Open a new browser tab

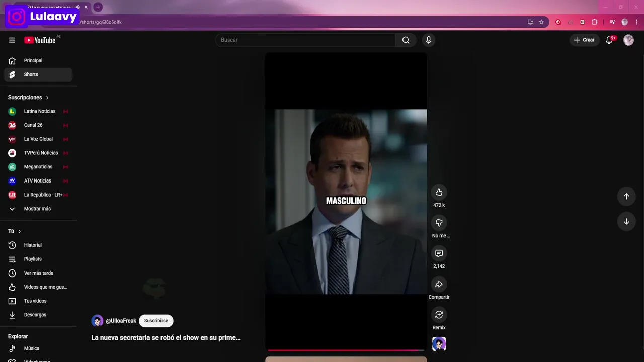coord(98,7)
